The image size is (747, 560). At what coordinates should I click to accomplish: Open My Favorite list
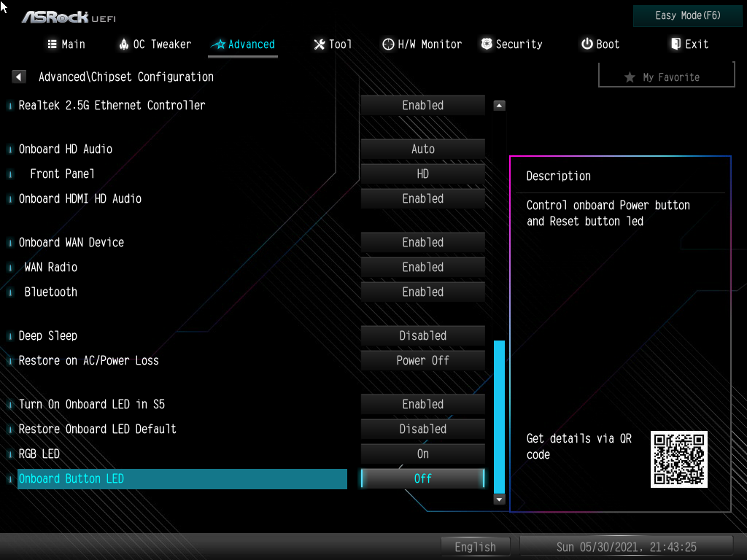coord(666,76)
